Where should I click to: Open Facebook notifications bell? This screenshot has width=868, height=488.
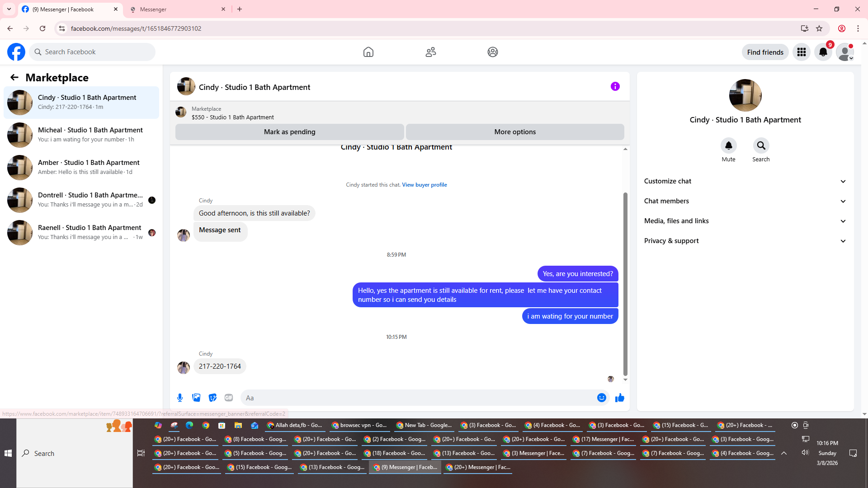pos(823,52)
